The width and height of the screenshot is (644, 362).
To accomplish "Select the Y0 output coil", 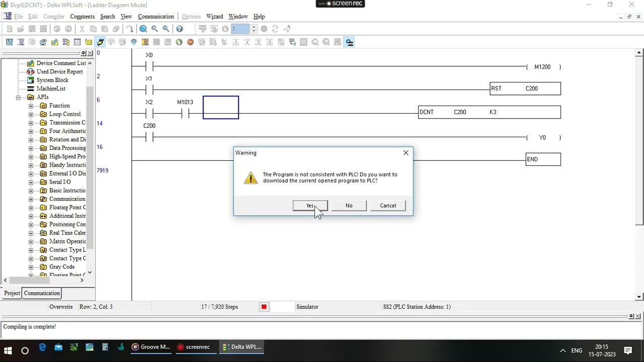I will [543, 138].
